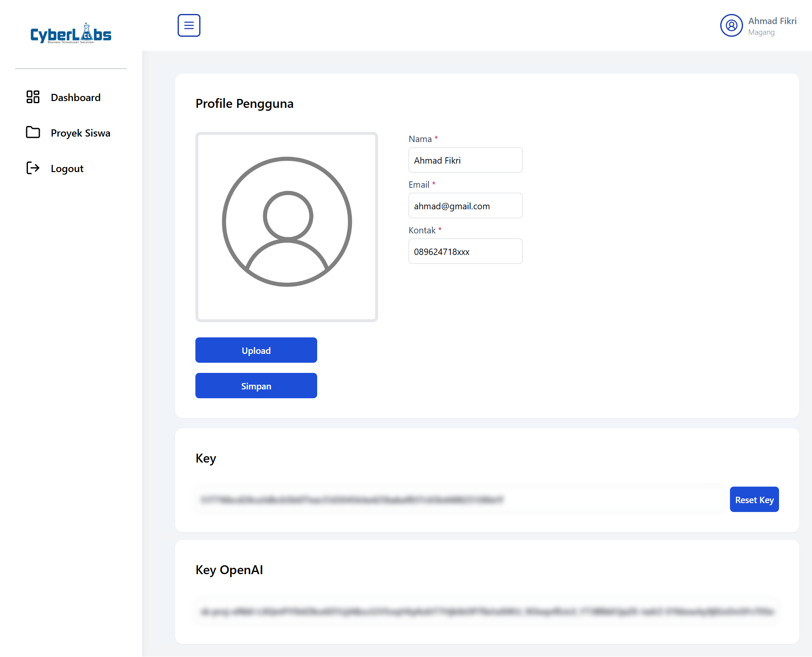Screen dimensions: 812x657
Task: Click the Proyek Siswa folder icon
Action: [33, 132]
